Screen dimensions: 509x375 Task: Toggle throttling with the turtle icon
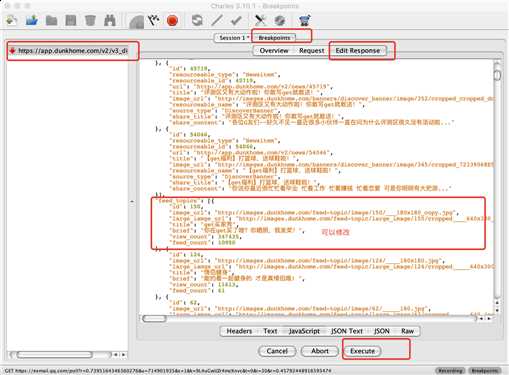[x=137, y=21]
